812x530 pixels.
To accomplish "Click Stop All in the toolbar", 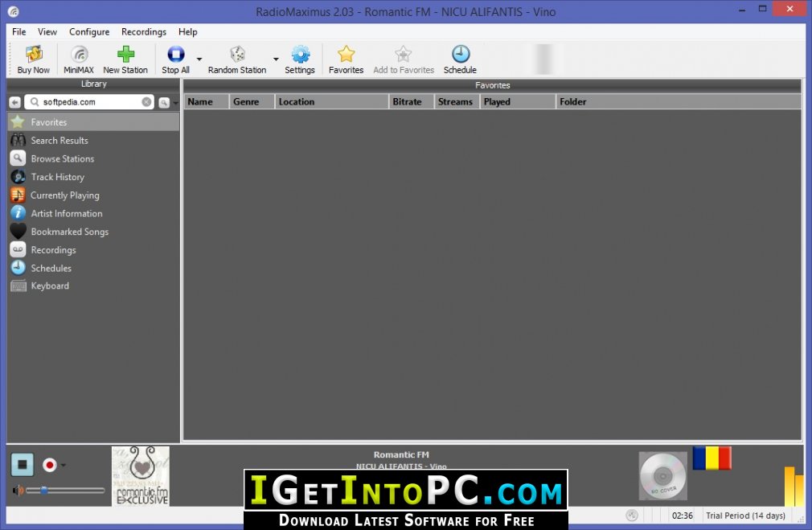I will (x=175, y=60).
